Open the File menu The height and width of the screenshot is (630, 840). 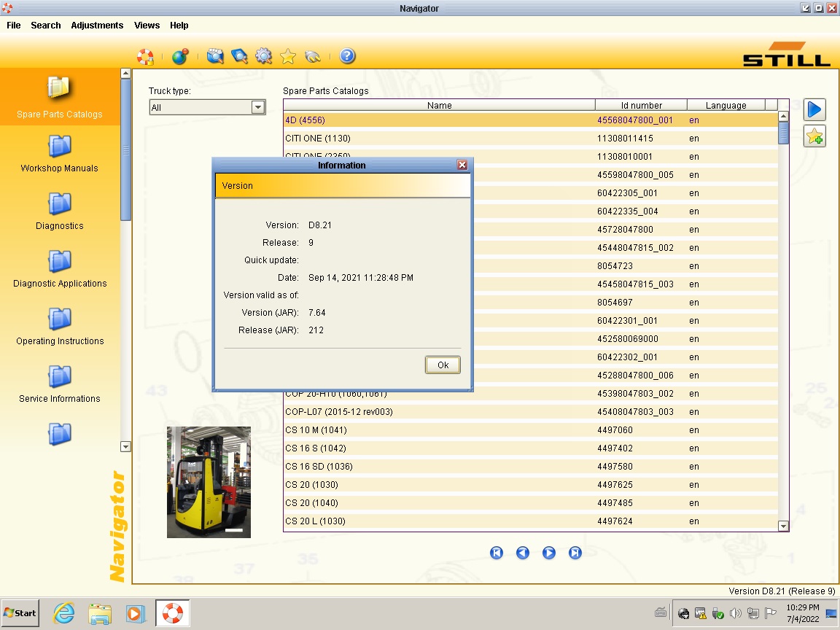[x=13, y=26]
